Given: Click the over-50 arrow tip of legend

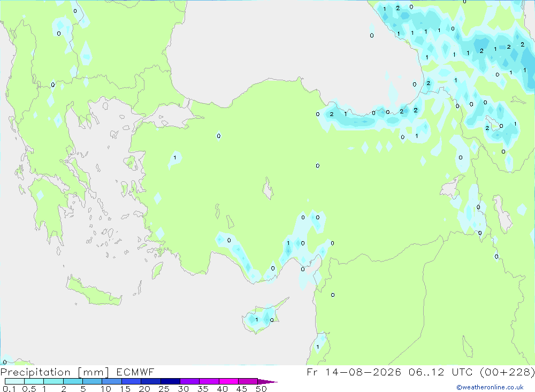Looking at the screenshot, I should click(x=267, y=382).
